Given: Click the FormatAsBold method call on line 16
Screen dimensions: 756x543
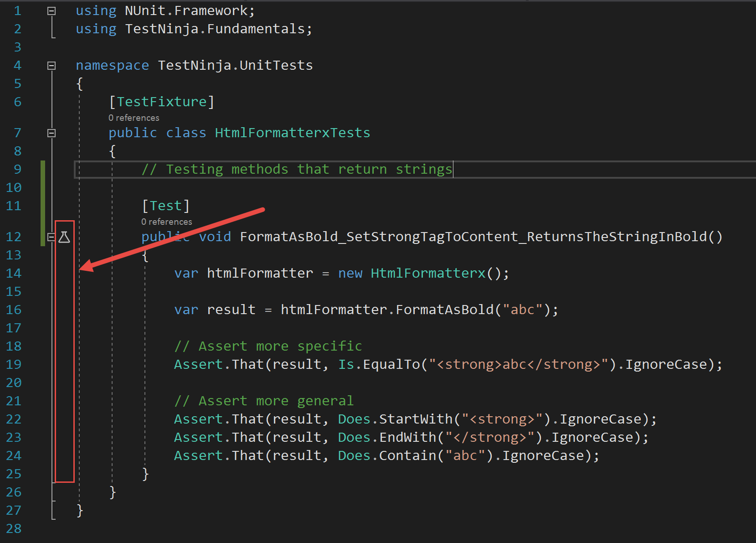Looking at the screenshot, I should click(x=445, y=310).
